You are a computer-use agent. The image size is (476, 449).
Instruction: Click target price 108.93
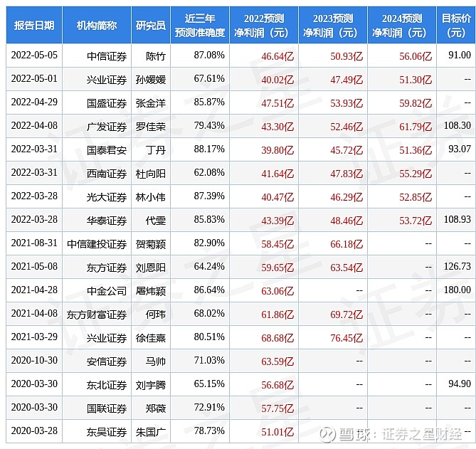(458, 219)
